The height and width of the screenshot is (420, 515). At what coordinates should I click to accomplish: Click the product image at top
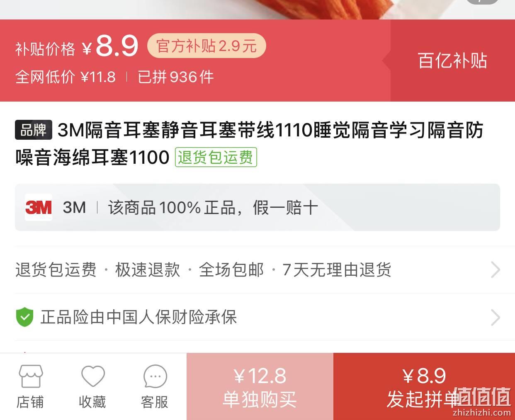click(257, 10)
